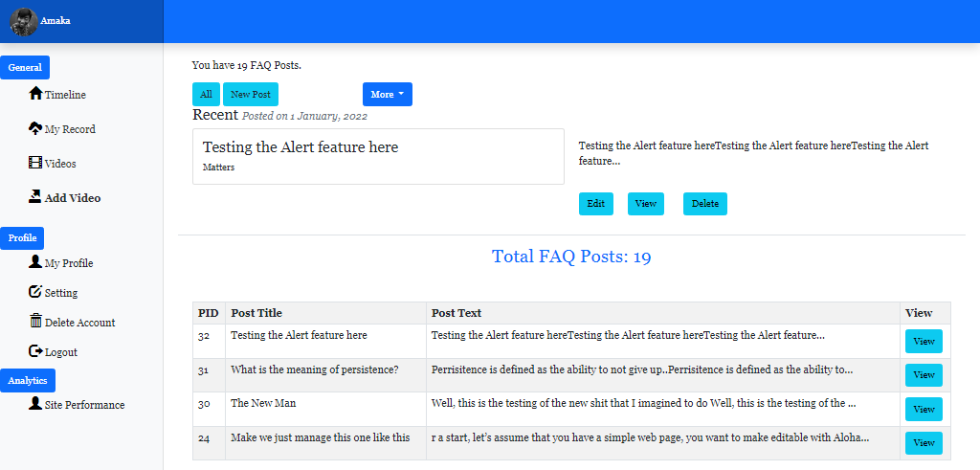Image resolution: width=980 pixels, height=470 pixels.
Task: Open the recent post title card
Action: pyautogui.click(x=378, y=157)
